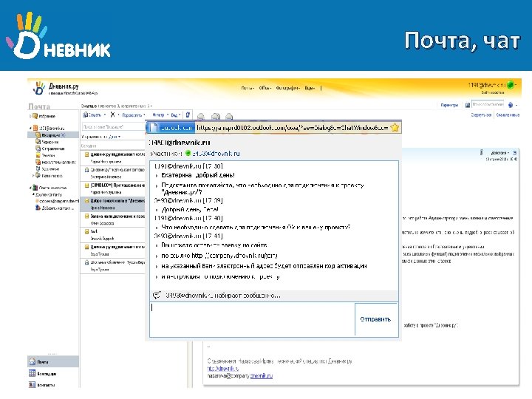Screen dimensions: 532x399
Task: Click the Add contact (Добавить контакт) icon
Action: (x=38, y=208)
